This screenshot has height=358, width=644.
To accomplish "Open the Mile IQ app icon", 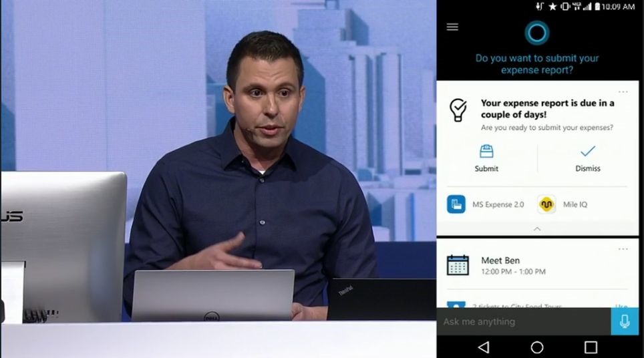I will click(546, 204).
